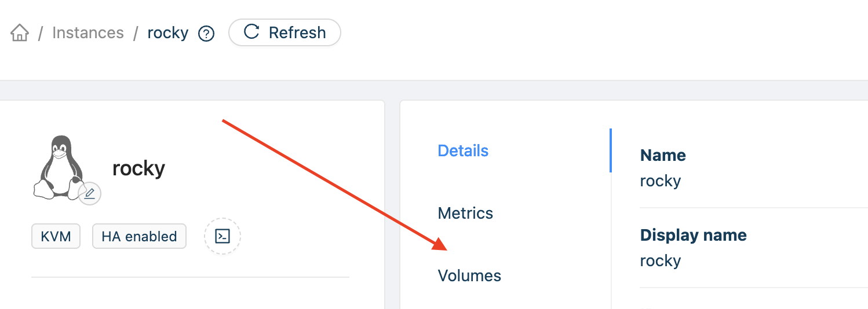Click the circular arrow inside Refresh

click(x=251, y=32)
